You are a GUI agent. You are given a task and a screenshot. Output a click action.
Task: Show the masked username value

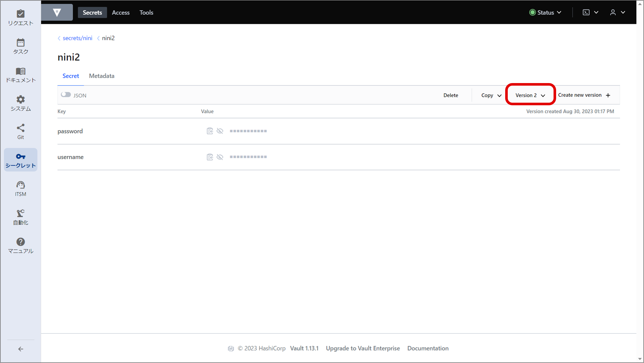tap(220, 157)
